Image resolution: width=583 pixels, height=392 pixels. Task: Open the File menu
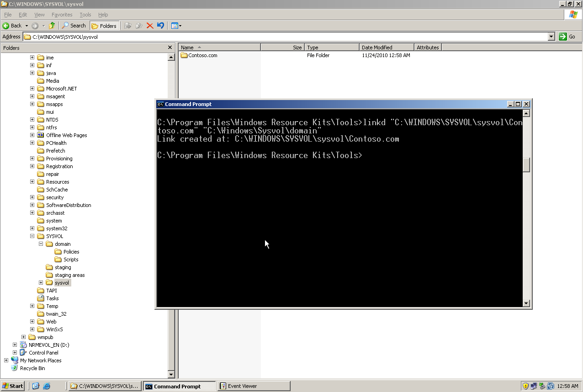pos(8,15)
